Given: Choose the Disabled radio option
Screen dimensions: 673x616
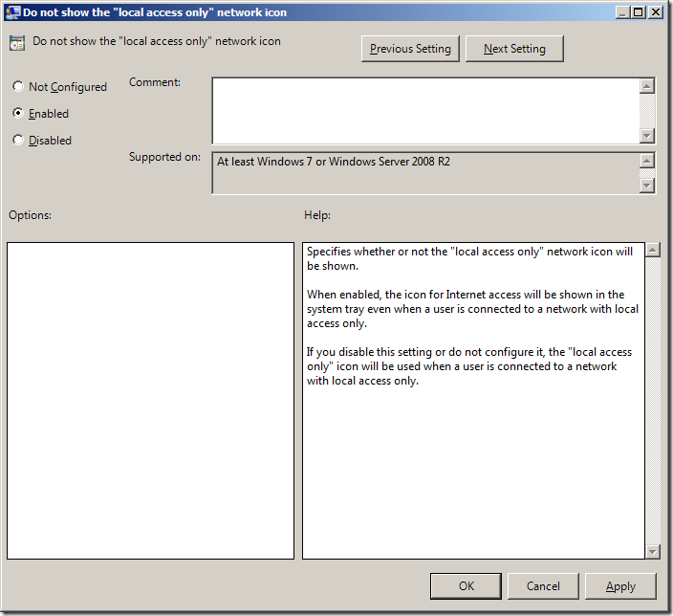Looking at the screenshot, I should coord(18,141).
